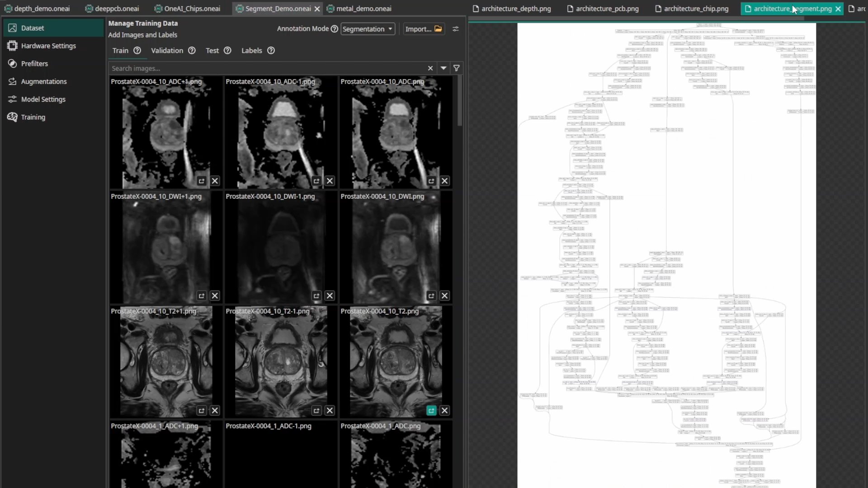This screenshot has width=868, height=488.
Task: Open the search options dropdown arrow
Action: 443,68
